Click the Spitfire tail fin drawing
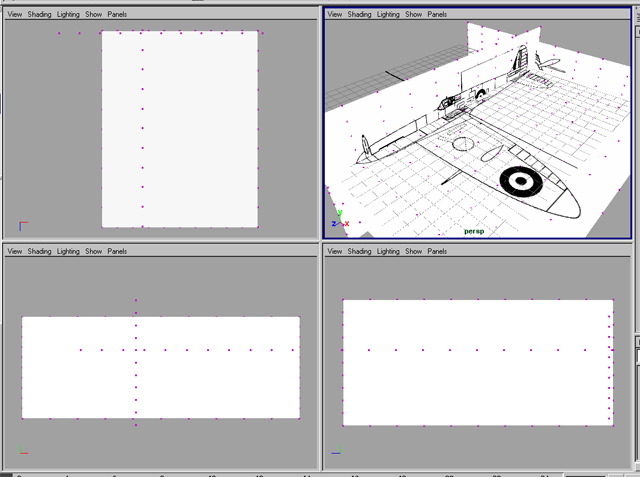 click(x=520, y=59)
